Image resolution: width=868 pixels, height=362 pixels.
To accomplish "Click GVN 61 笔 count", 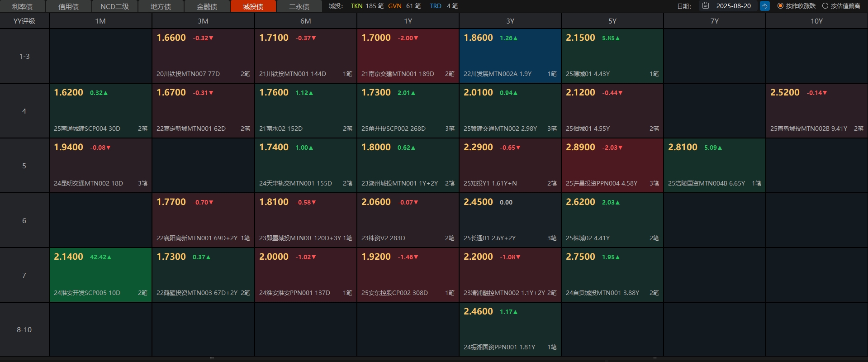I will coord(404,6).
